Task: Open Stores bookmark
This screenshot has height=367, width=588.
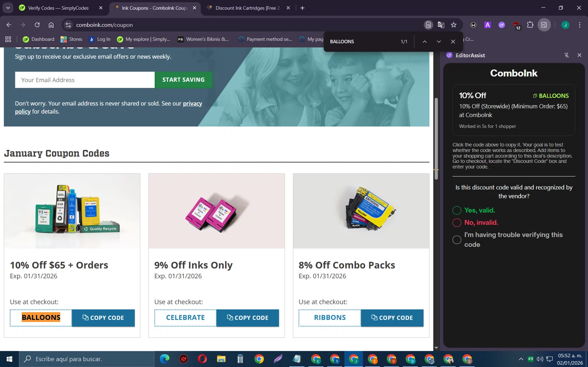Action: pyautogui.click(x=71, y=39)
